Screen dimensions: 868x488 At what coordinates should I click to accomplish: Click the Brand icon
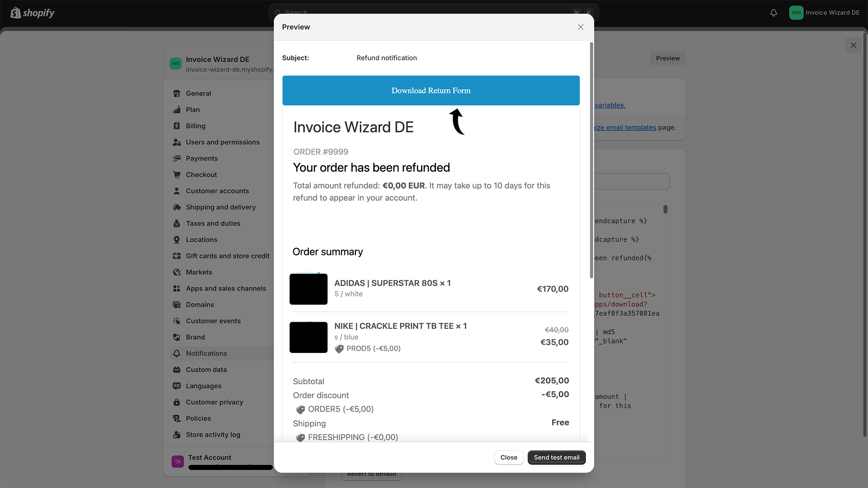[177, 338]
